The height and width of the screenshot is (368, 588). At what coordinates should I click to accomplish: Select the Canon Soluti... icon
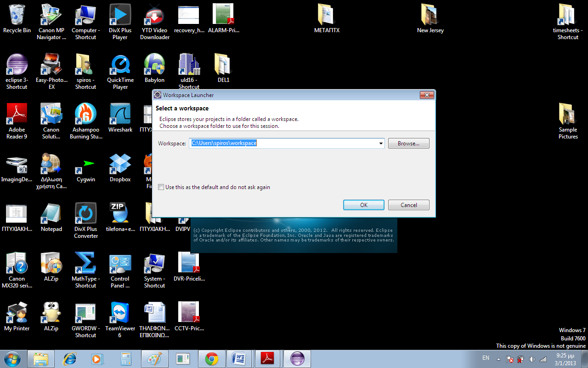click(x=51, y=121)
